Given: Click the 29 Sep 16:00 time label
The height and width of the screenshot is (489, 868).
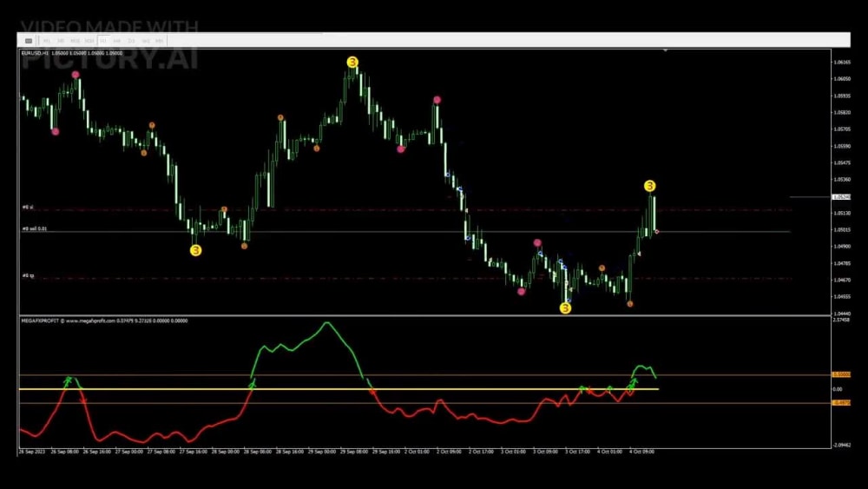Looking at the screenshot, I should (386, 452).
